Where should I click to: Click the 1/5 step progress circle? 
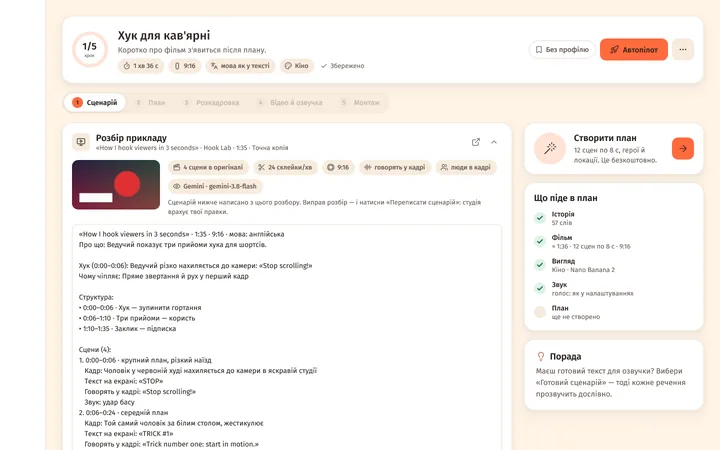pos(90,50)
